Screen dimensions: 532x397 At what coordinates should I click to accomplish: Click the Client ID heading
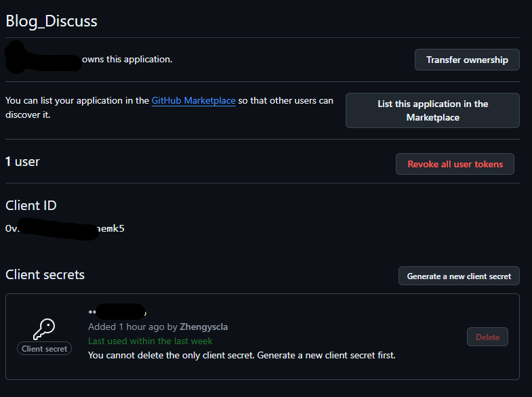click(31, 206)
